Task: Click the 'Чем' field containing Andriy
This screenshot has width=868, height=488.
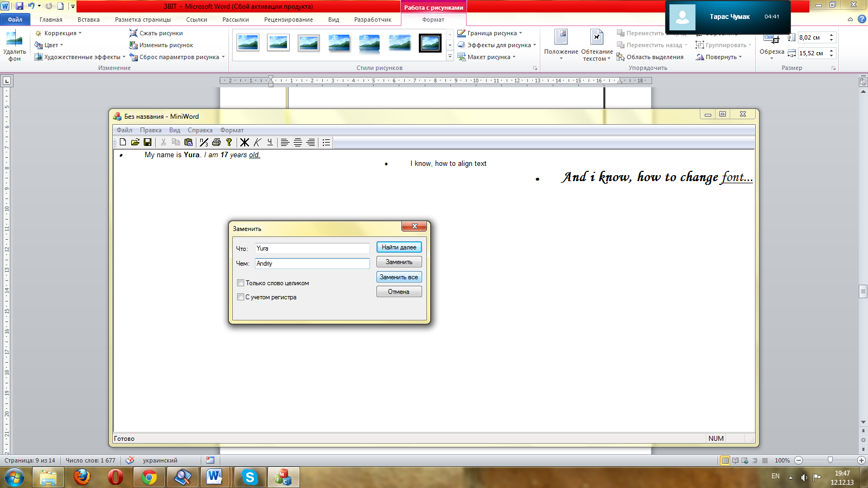Action: 312,264
